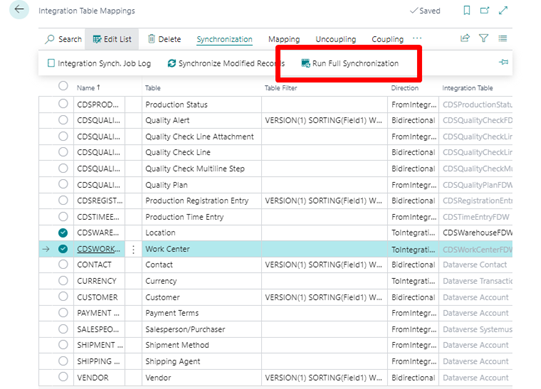The image size is (541, 389).
Task: Open the CDSWORK name link
Action: coord(99,249)
